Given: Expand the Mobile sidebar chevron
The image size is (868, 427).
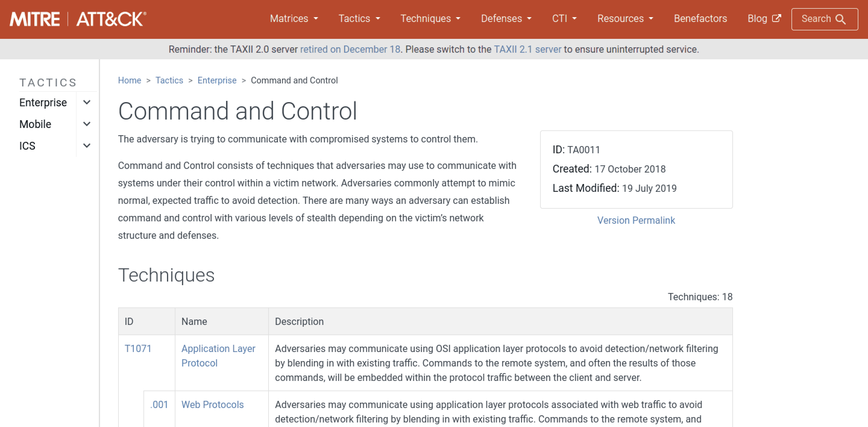Looking at the screenshot, I should click(x=86, y=124).
